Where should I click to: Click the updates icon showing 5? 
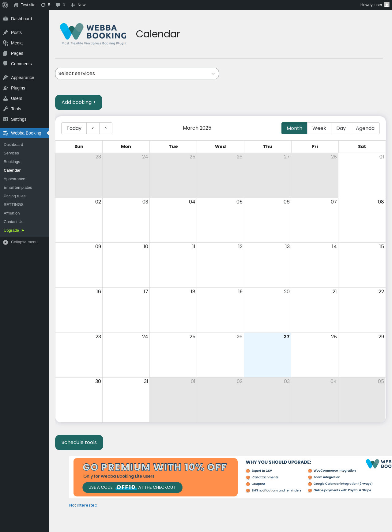point(43,5)
